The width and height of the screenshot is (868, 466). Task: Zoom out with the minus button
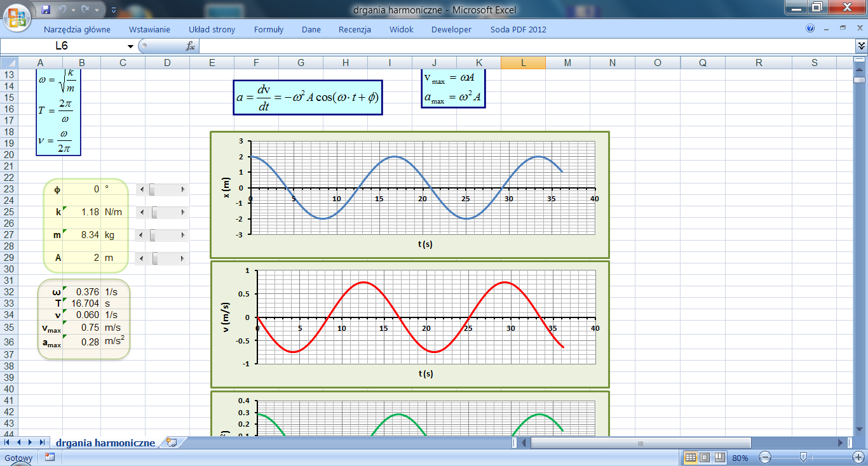click(766, 458)
